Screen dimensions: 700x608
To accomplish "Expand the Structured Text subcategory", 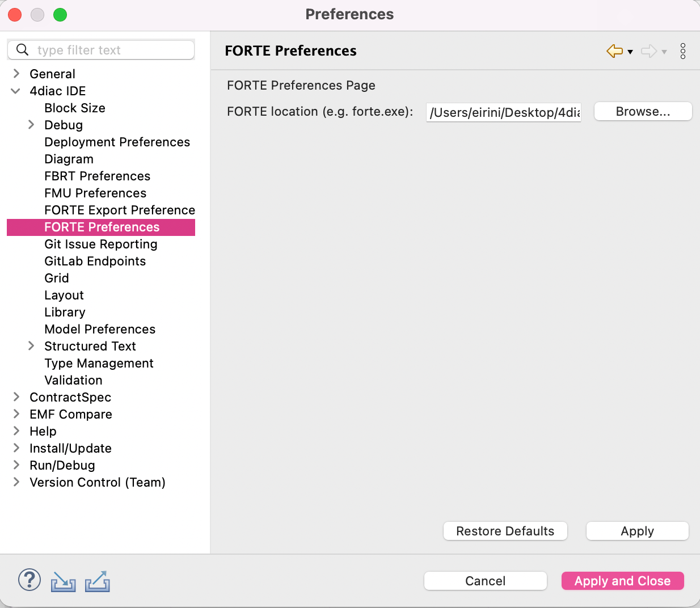I will [x=31, y=346].
